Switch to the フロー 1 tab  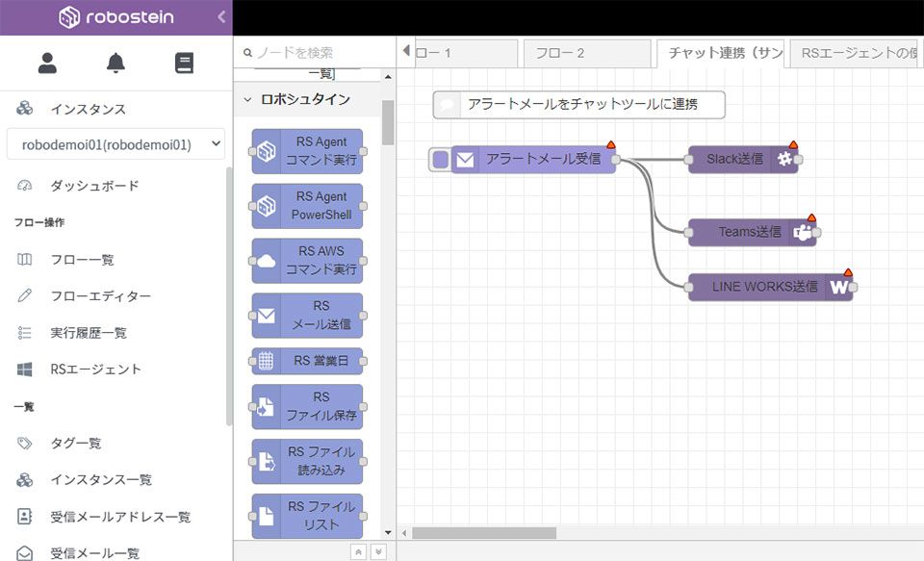[x=464, y=54]
